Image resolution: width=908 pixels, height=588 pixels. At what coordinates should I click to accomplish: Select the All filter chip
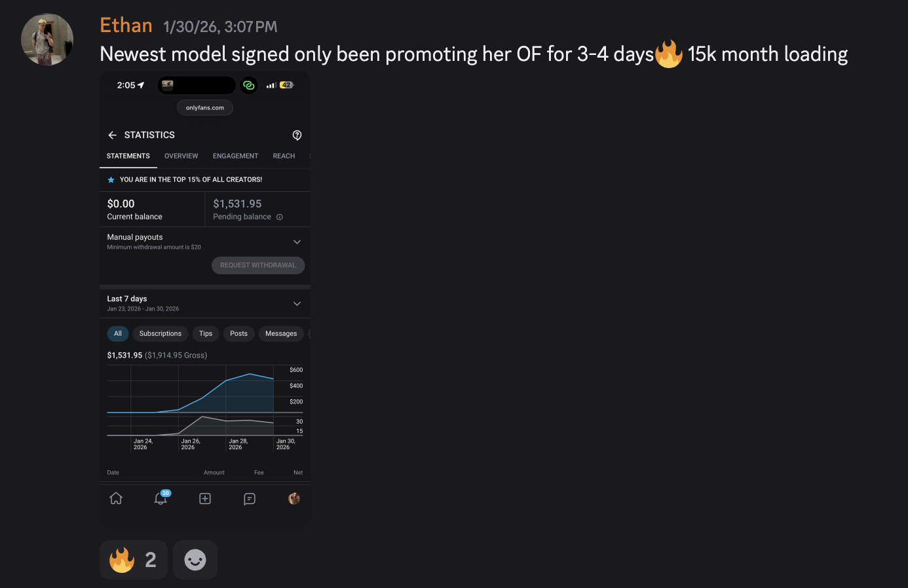click(118, 333)
